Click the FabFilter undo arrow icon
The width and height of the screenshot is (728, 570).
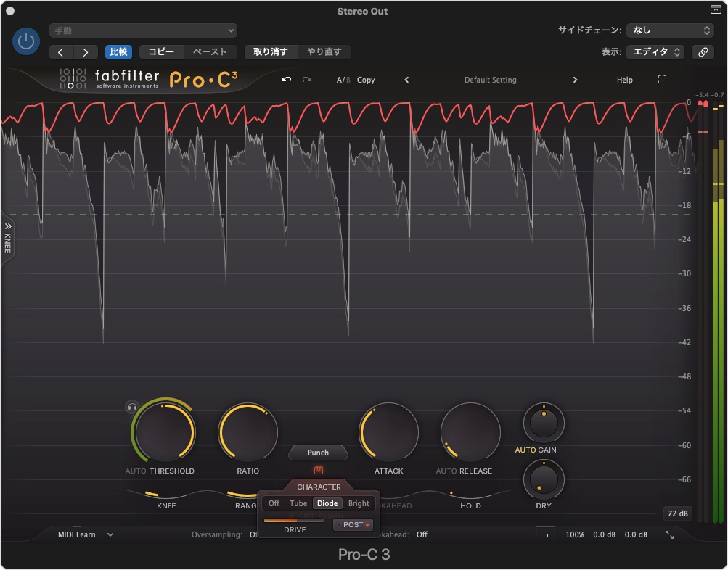(x=287, y=80)
